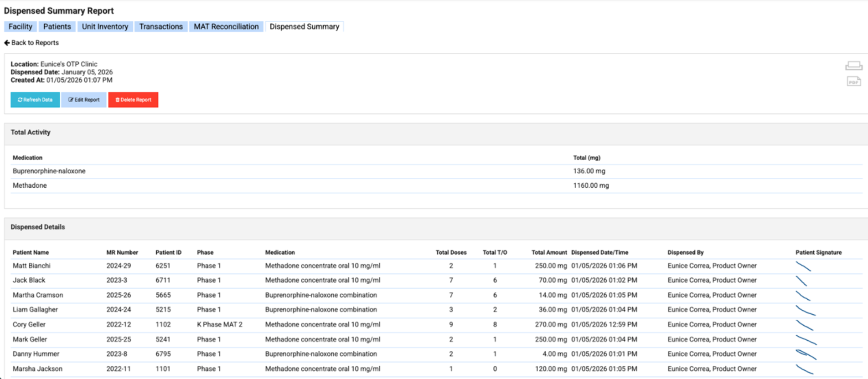Open the MAT Reconciliation tab
Screen dimensions: 868x379
226,27
